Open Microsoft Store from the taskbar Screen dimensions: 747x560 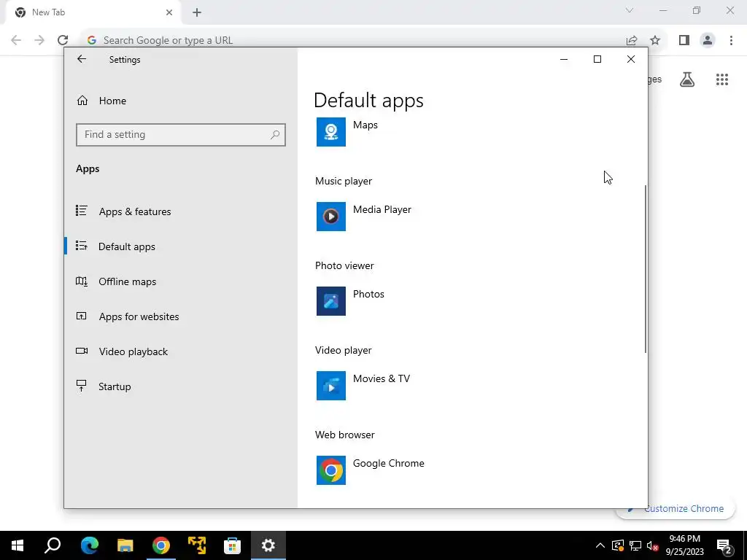pyautogui.click(x=233, y=545)
